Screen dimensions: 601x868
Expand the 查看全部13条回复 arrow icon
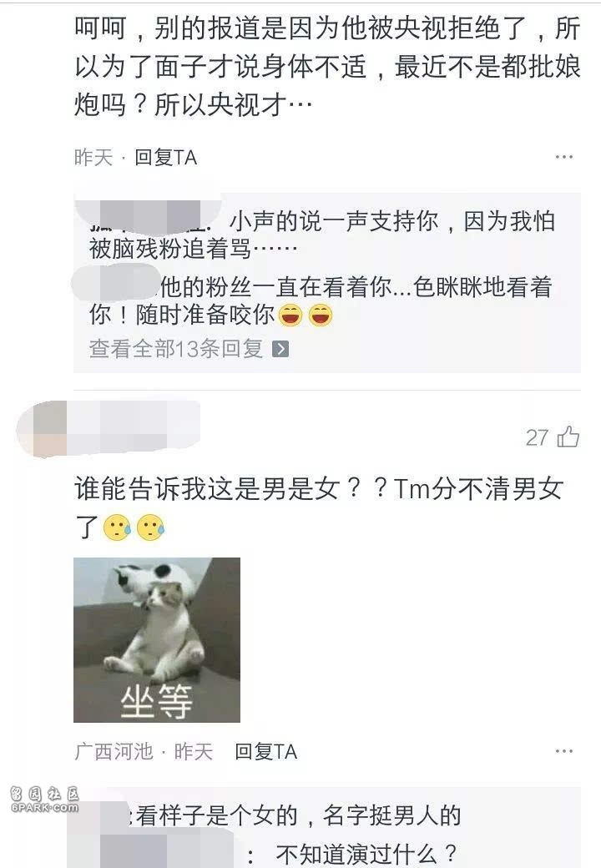280,349
